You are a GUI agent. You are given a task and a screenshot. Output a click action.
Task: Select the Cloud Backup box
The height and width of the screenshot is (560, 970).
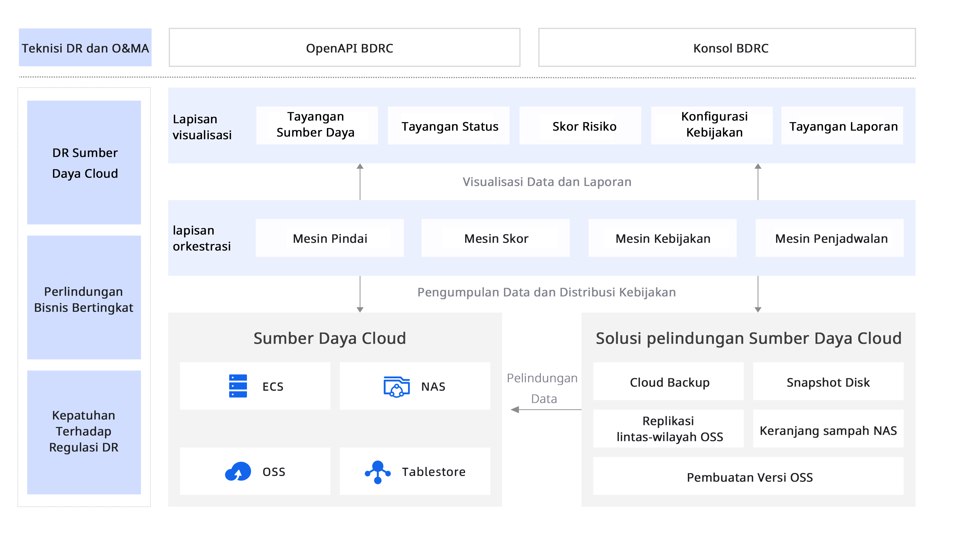pyautogui.click(x=668, y=382)
